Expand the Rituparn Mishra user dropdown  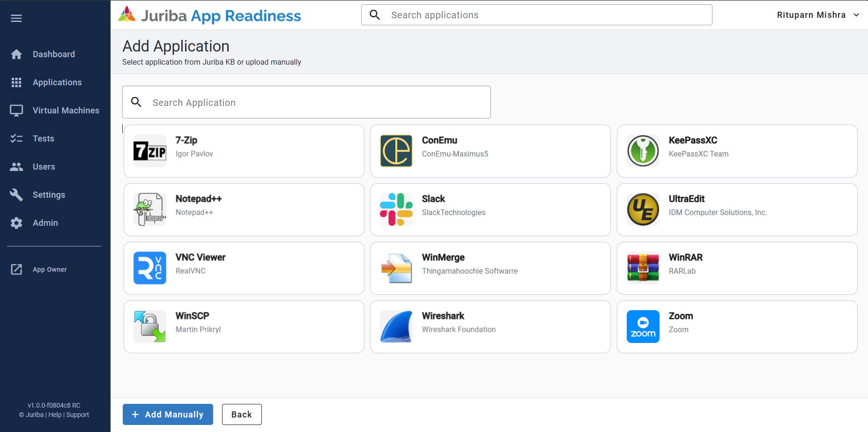pos(818,15)
